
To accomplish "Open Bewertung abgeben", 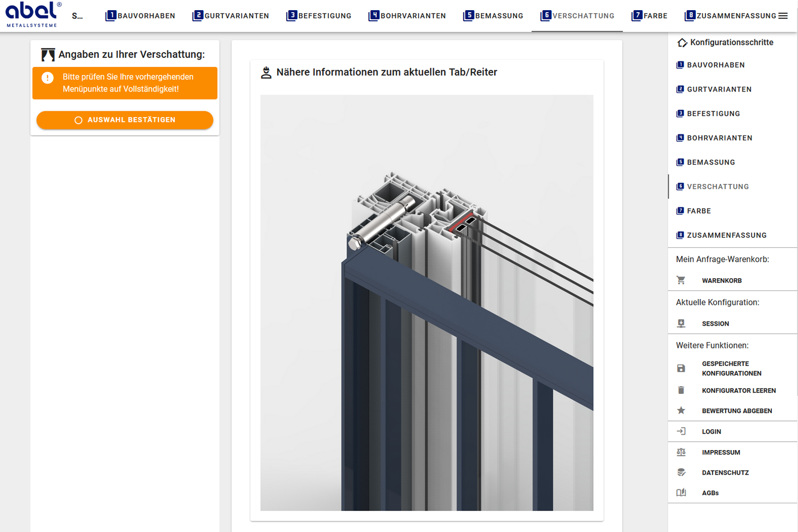I will pyautogui.click(x=737, y=411).
